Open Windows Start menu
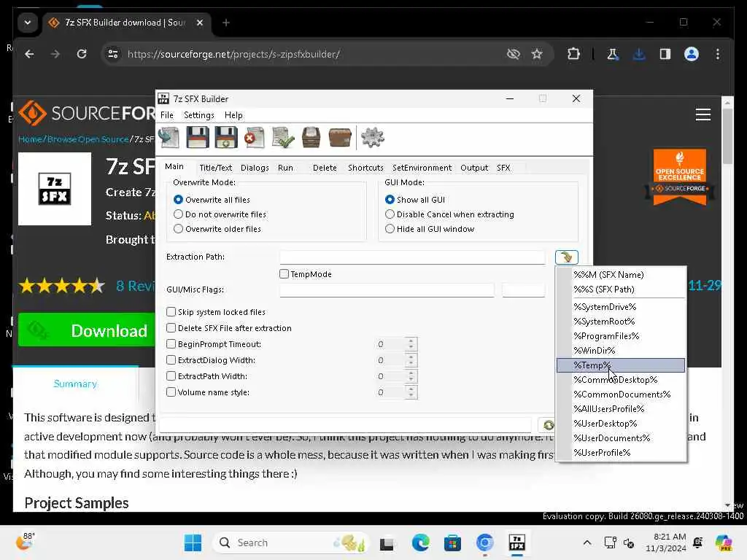The width and height of the screenshot is (747, 560). (x=193, y=542)
